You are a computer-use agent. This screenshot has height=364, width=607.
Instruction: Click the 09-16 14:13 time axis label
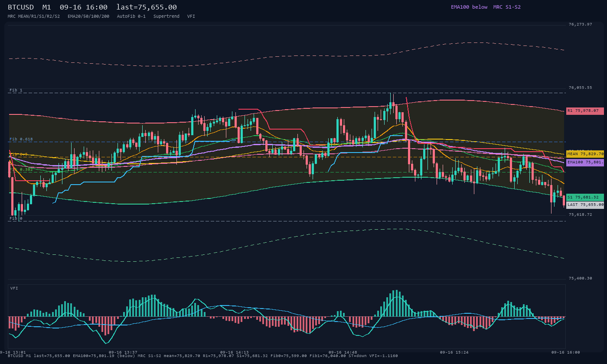(x=235, y=352)
